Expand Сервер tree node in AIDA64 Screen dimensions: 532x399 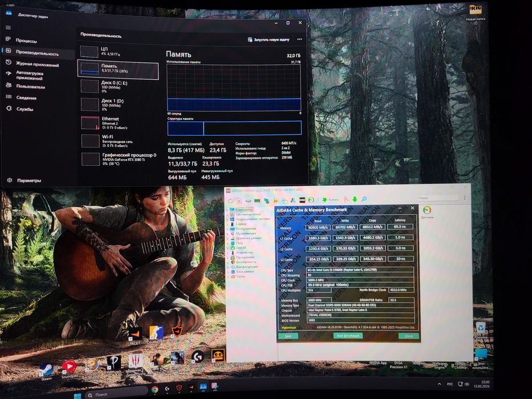[x=228, y=224]
